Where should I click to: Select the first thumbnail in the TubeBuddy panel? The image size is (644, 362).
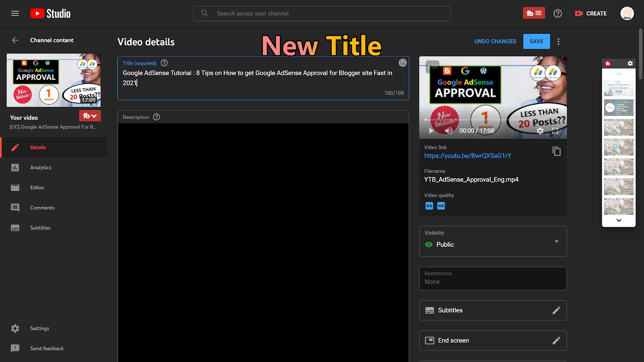619,88
